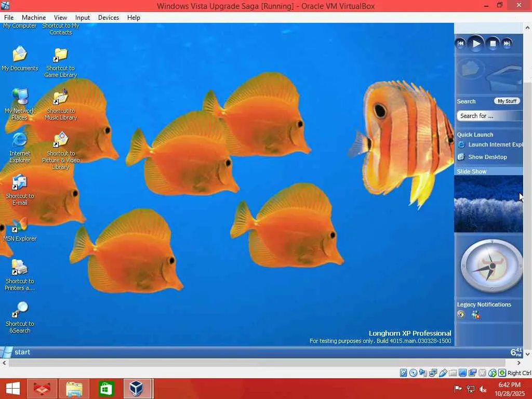
Task: Click the MSN Messenger Legacy Notifications icon
Action: [476, 314]
